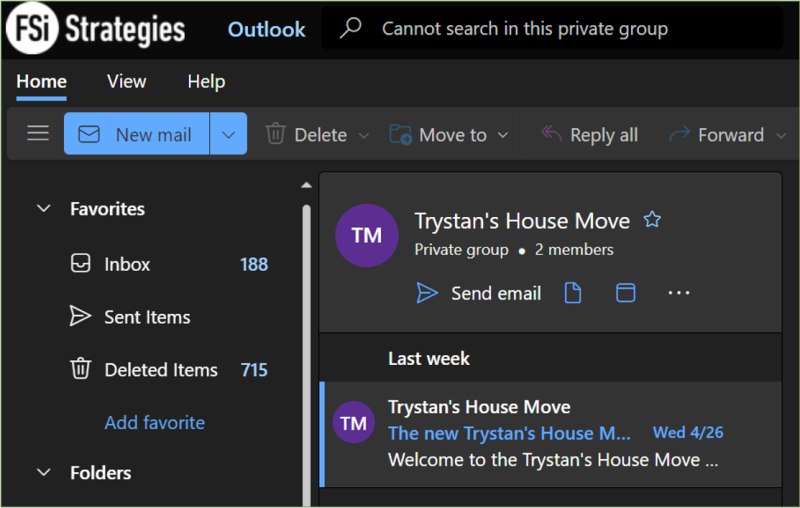Screen dimensions: 800x508
Task: Click the 'Wed 4/26' date
Action: [688, 432]
